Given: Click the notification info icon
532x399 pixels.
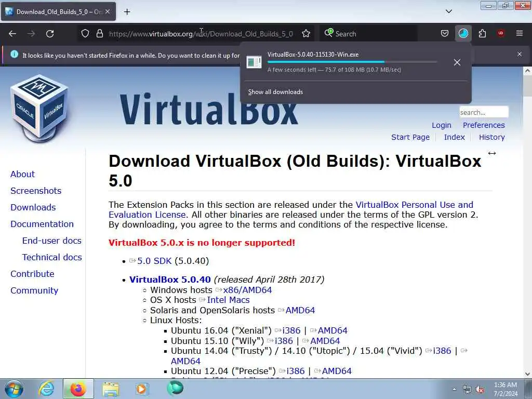Looking at the screenshot, I should tap(14, 54).
